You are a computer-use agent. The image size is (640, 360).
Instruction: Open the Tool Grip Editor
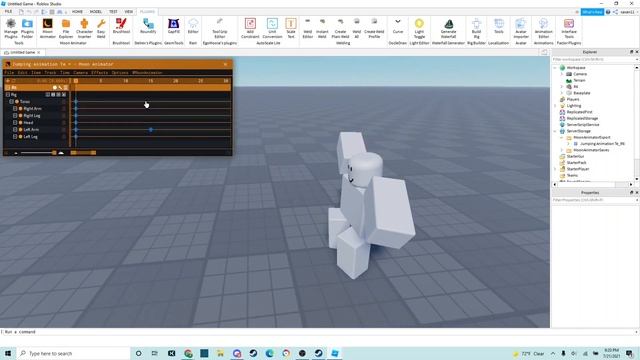click(x=220, y=29)
